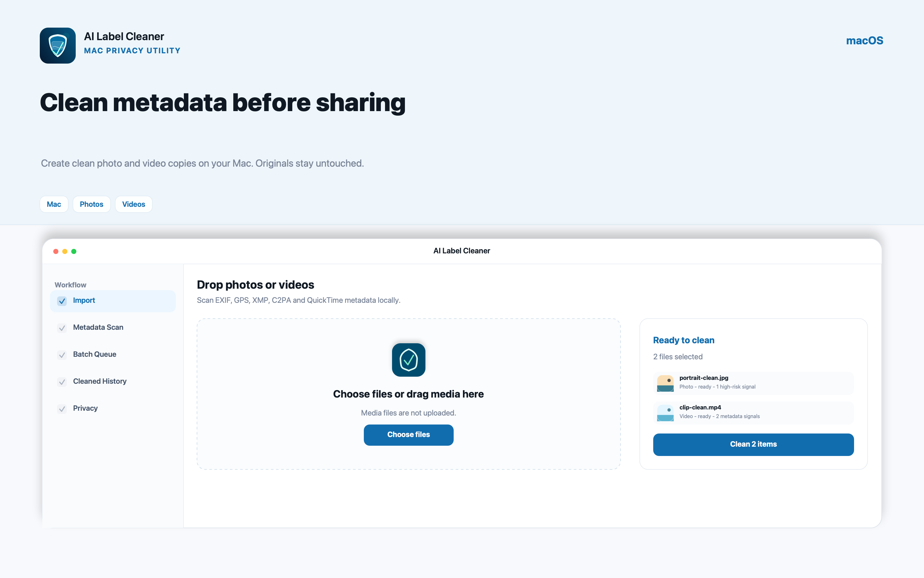This screenshot has height=578, width=924.
Task: Click the AI Label Cleaner shield app logo
Action: (x=58, y=46)
